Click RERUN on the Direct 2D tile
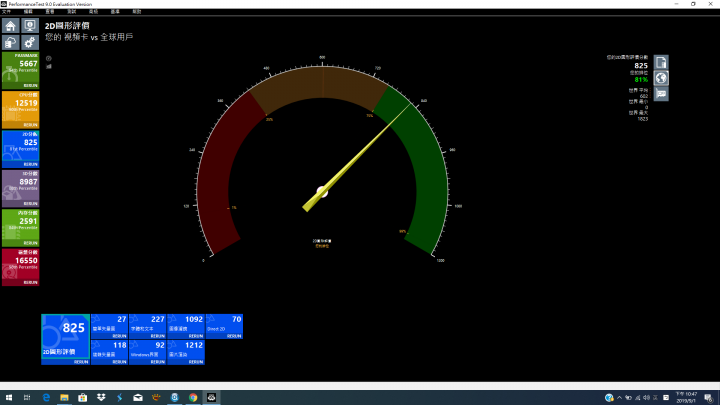The width and height of the screenshot is (720, 405). (x=234, y=336)
